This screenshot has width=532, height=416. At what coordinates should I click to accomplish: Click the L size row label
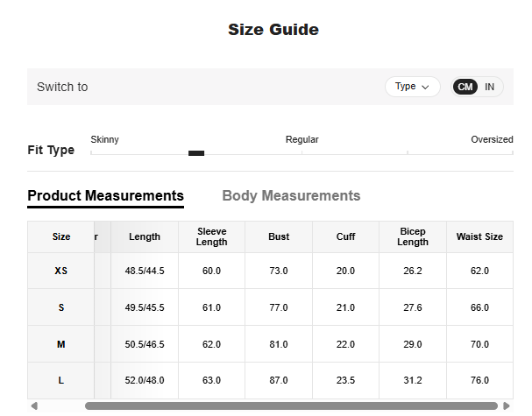coord(61,380)
